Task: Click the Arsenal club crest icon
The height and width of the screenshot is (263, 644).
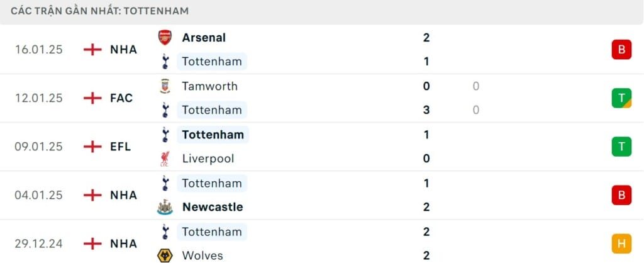Action: click(165, 37)
